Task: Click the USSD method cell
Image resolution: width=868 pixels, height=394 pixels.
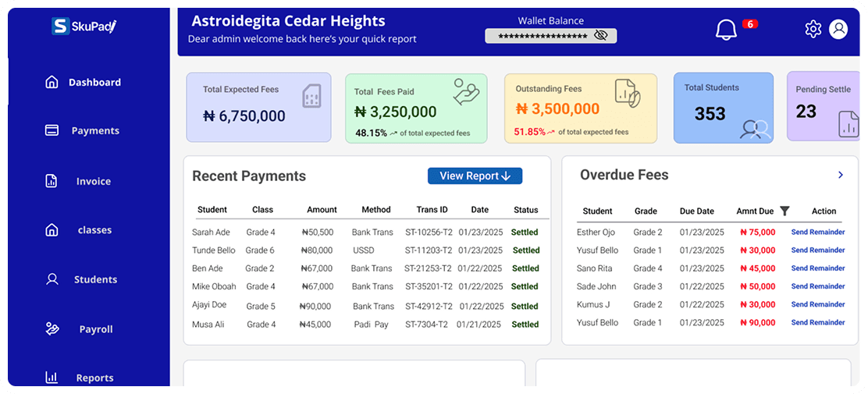Action: point(363,250)
